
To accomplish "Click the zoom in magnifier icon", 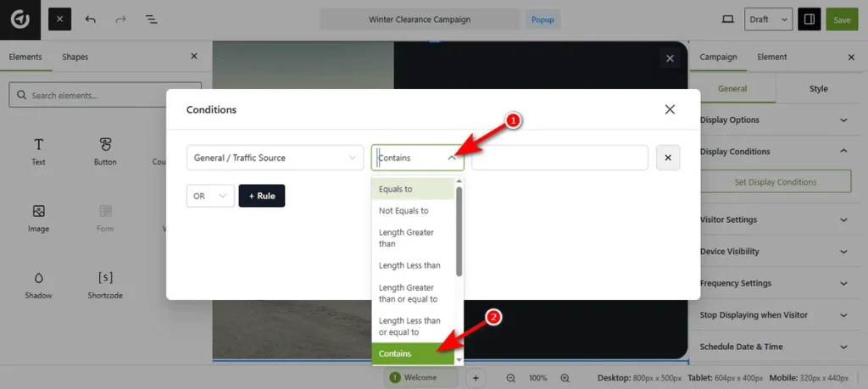I will (565, 378).
